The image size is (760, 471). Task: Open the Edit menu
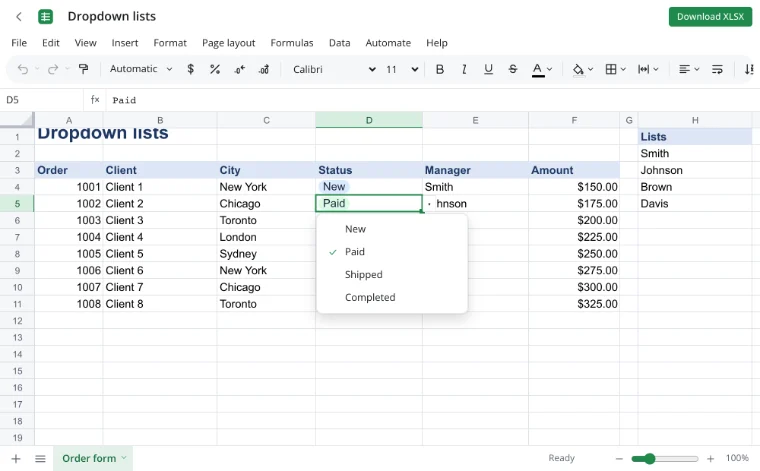point(50,43)
